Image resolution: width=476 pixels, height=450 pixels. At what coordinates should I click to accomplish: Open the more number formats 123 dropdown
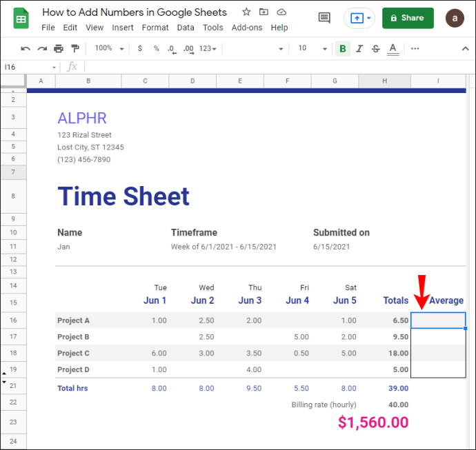coord(208,48)
